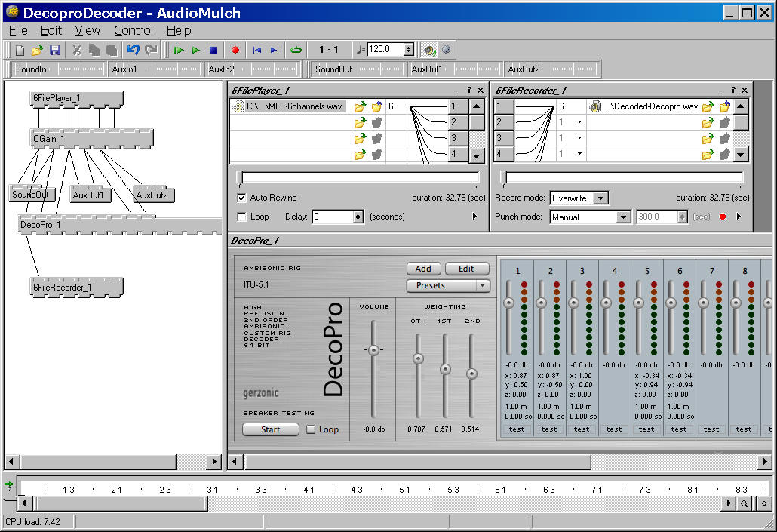Viewport: 777px width, 532px height.
Task: Open the Punch mode Manual dropdown
Action: tap(622, 217)
